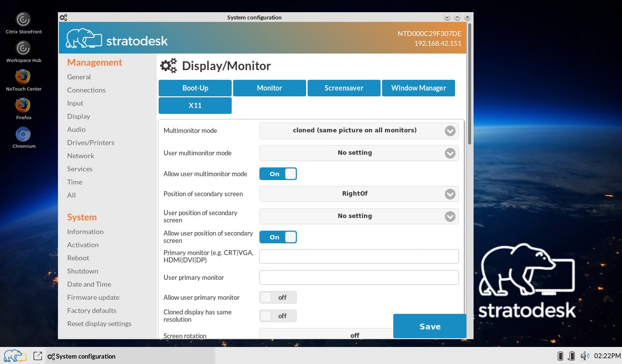Minimize the System configuration window
This screenshot has width=622, height=364.
click(x=447, y=17)
